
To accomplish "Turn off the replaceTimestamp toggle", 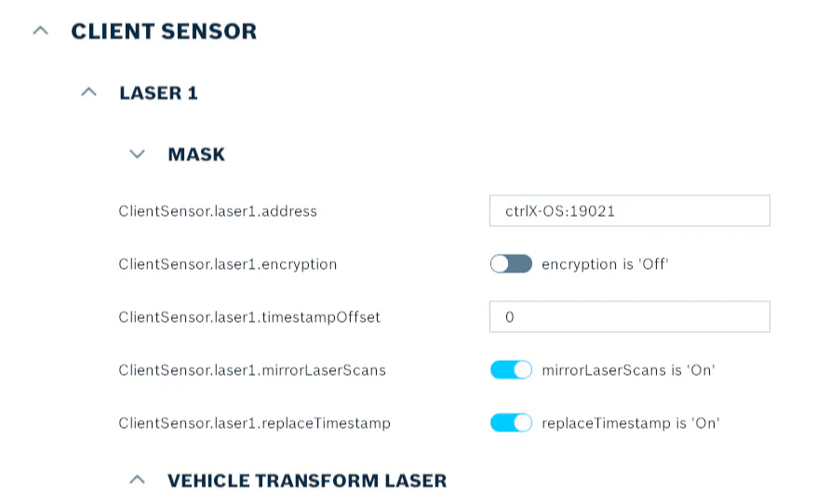I will tap(511, 423).
